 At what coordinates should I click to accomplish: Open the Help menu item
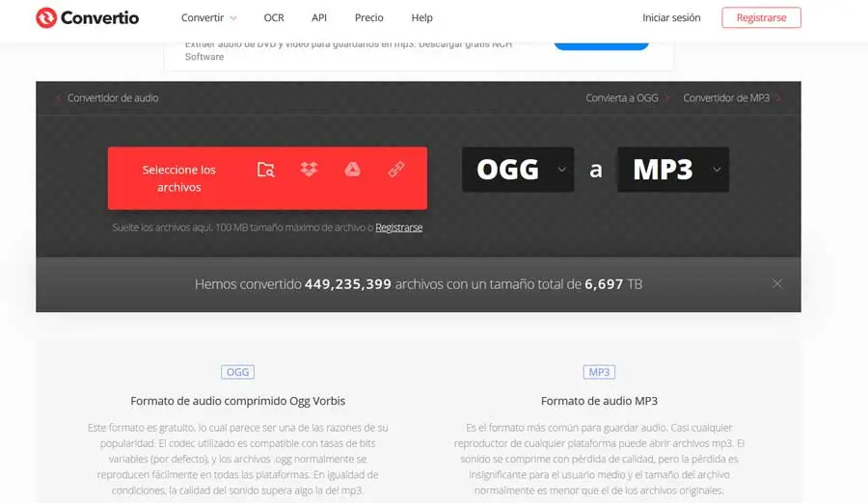tap(421, 17)
